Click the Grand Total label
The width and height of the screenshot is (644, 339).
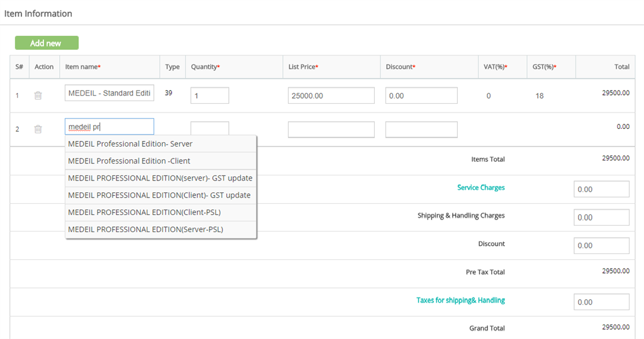pos(487,328)
